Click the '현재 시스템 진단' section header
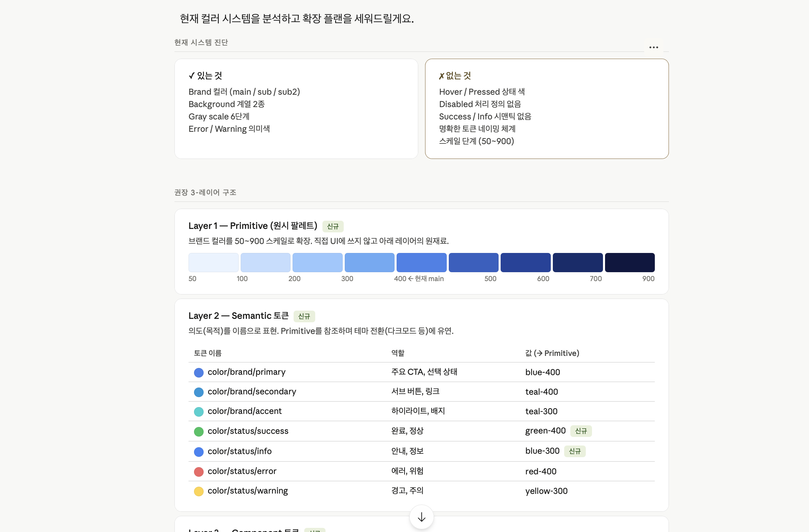The width and height of the screenshot is (809, 532). (x=201, y=43)
